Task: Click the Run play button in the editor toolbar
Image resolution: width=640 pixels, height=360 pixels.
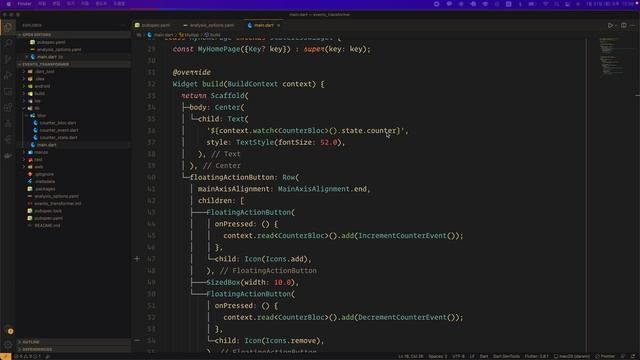Action: pos(610,25)
